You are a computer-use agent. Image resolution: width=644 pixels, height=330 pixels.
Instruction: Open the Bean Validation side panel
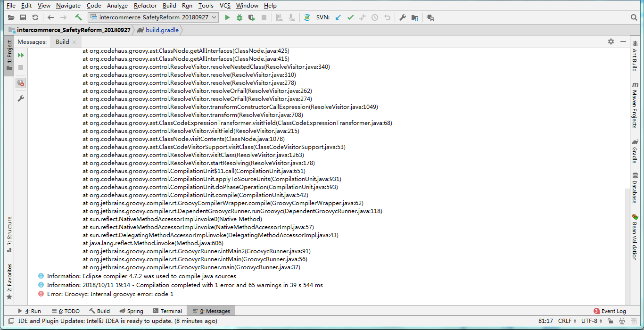(x=635, y=237)
